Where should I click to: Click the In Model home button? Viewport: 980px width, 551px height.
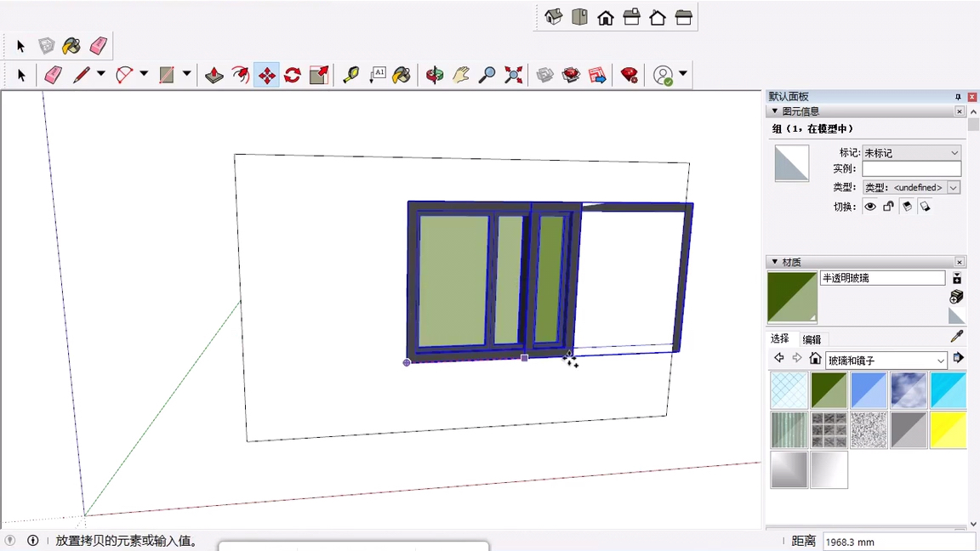coord(816,358)
